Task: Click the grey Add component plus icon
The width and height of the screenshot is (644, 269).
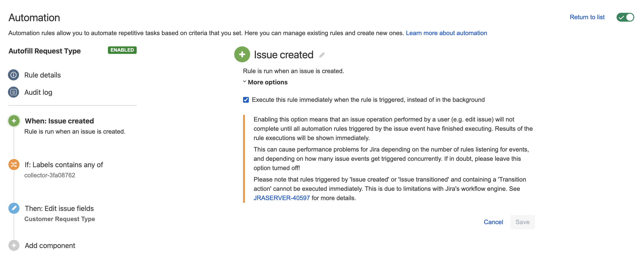Action: click(x=14, y=246)
